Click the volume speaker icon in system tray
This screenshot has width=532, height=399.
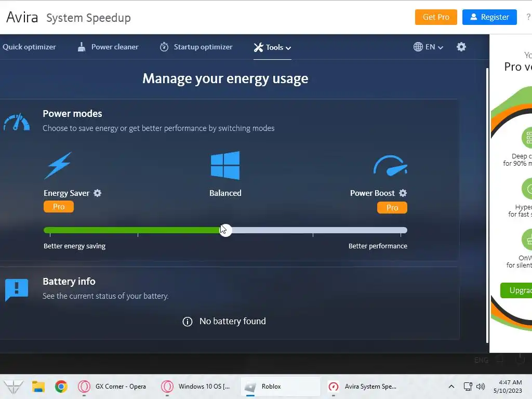pyautogui.click(x=481, y=387)
